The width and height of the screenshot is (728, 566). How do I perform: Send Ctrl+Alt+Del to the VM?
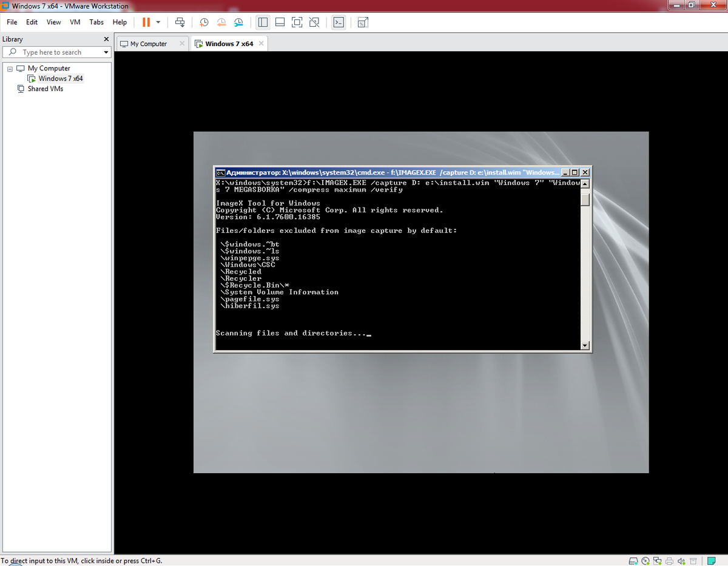point(180,22)
